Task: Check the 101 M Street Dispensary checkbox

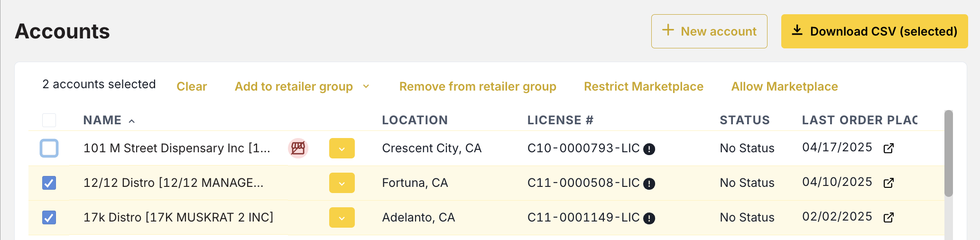Action: point(49,148)
